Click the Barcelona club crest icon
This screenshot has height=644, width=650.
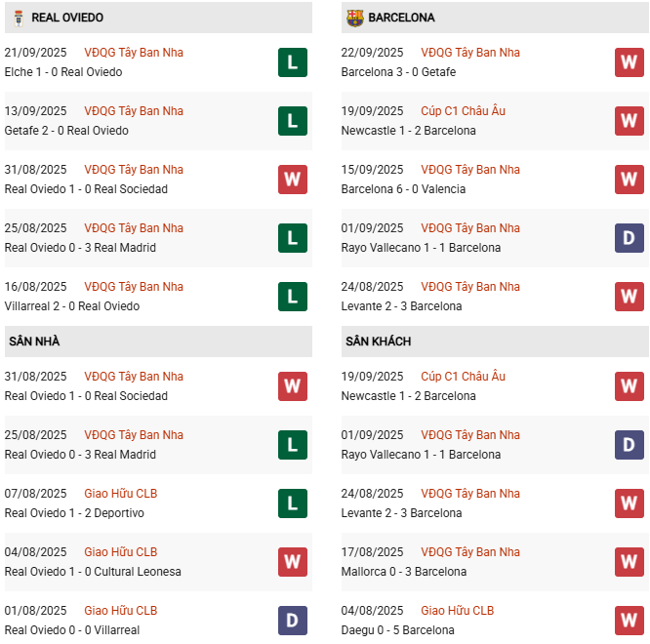click(x=354, y=18)
